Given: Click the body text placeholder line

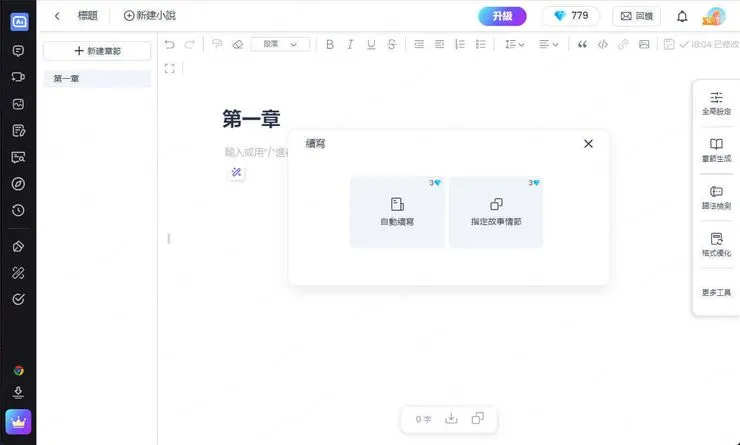Looking at the screenshot, I should tap(256, 152).
